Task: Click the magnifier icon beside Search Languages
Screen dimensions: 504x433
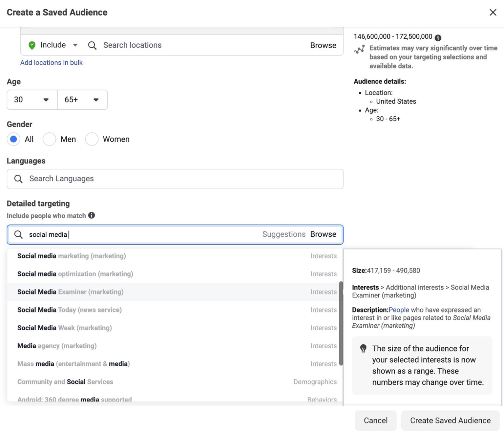Action: coord(18,179)
